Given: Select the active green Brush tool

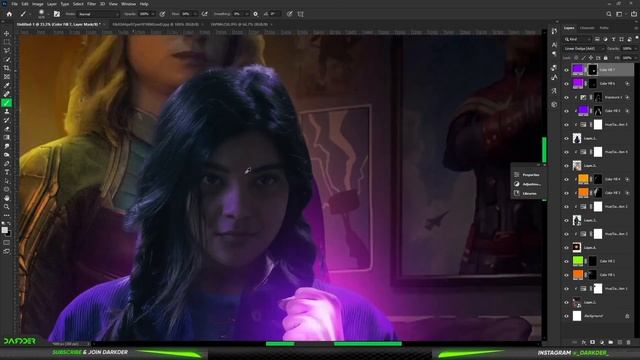Looking at the screenshot, I should [7, 102].
